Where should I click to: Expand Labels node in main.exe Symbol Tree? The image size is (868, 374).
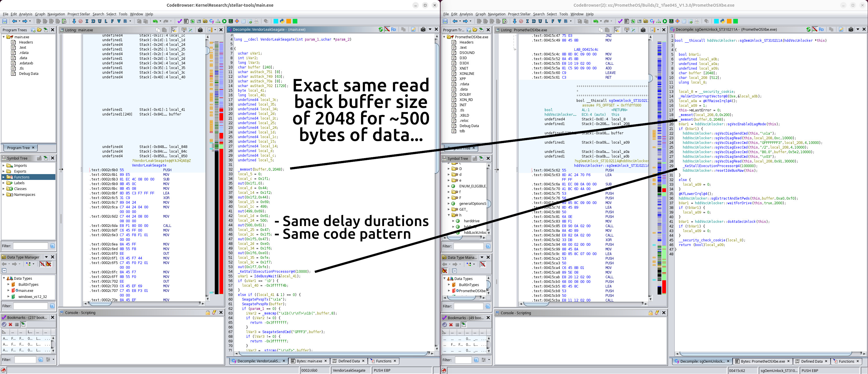click(4, 183)
